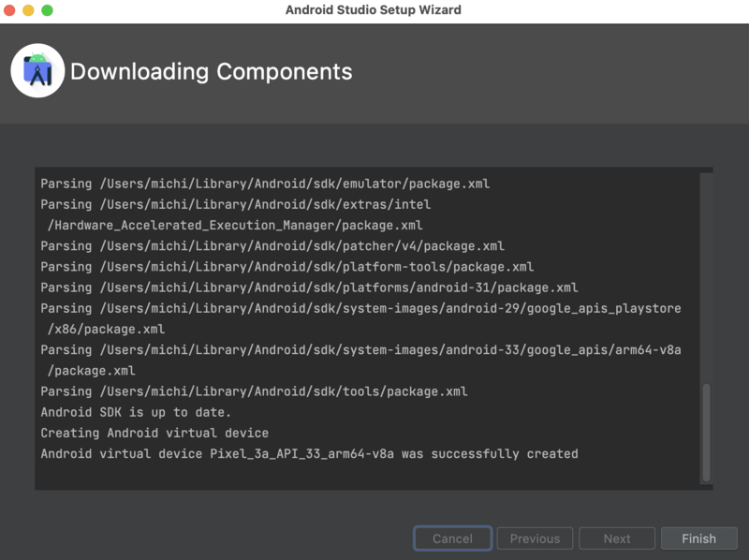Click the sdk/tools/package.xml parsing line

[254, 391]
